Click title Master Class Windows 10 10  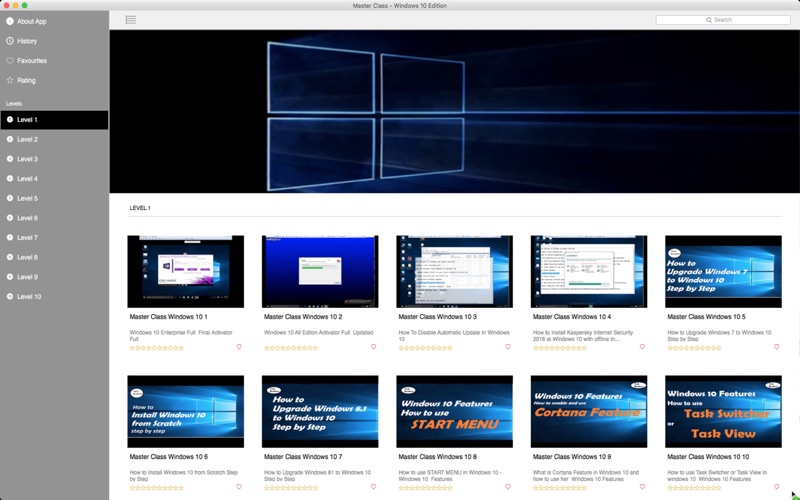(x=708, y=457)
